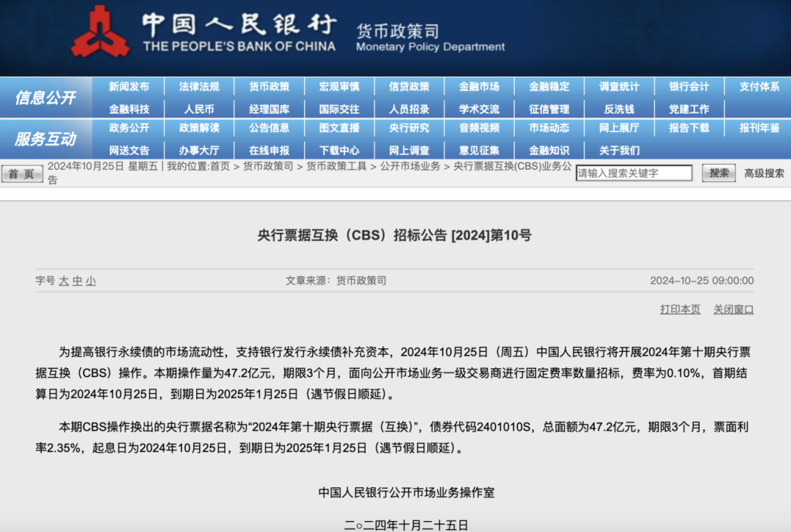Open 货币政策 menu item
This screenshot has width=791, height=532.
(x=270, y=87)
